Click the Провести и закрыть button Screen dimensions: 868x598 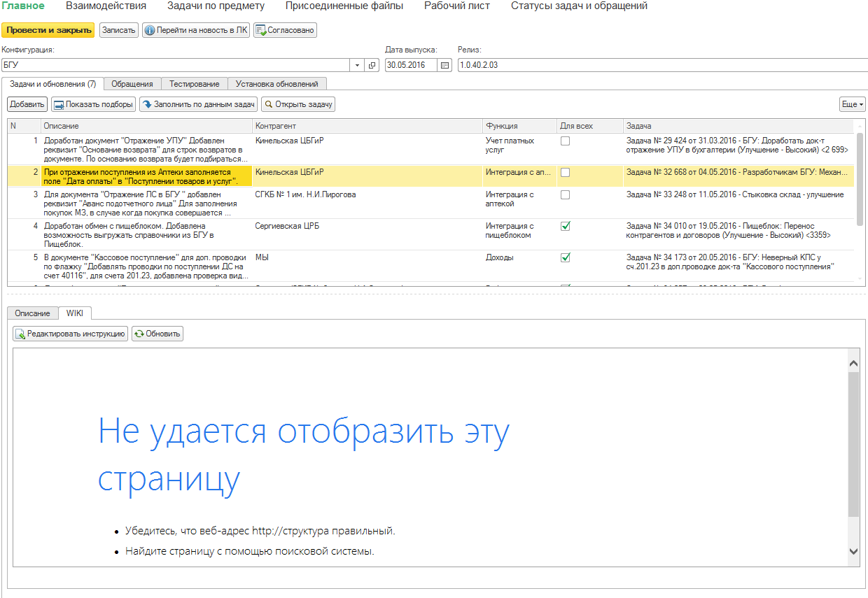(48, 31)
